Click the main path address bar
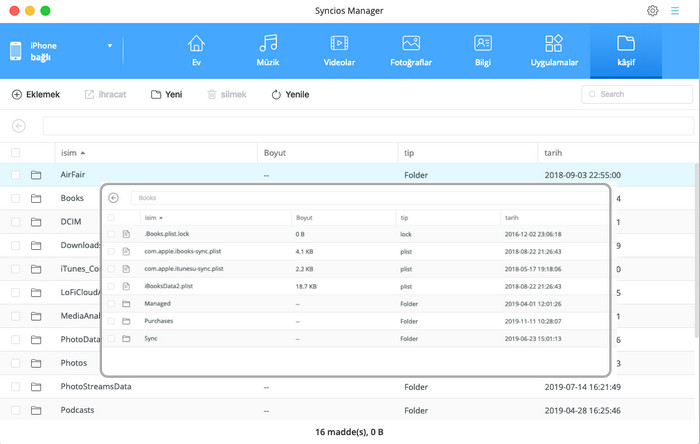Screen dimensions: 700x444 pyautogui.click(x=368, y=126)
